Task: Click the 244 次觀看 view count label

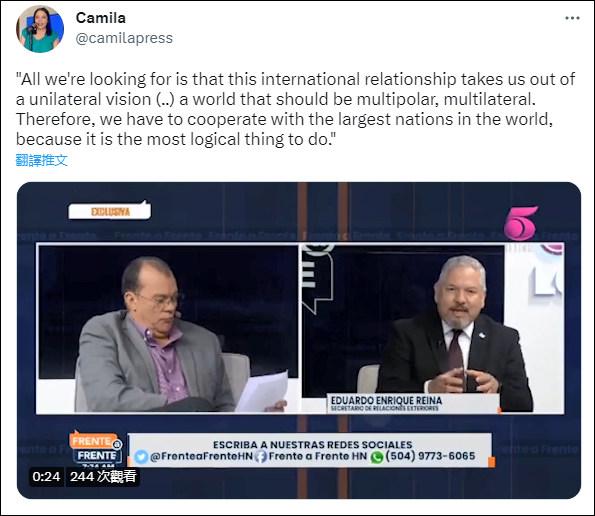Action: (x=103, y=477)
